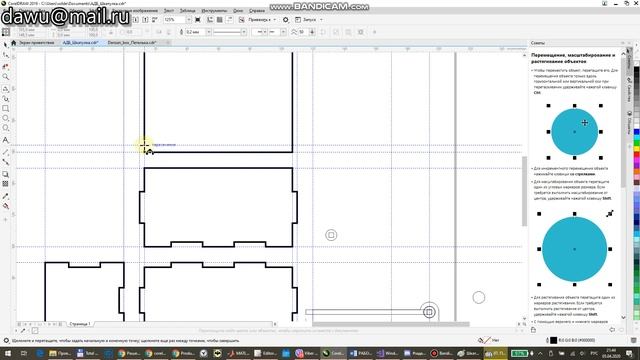640x360 pixels.
Task: Select the Shape edit tool
Action: tap(5, 55)
